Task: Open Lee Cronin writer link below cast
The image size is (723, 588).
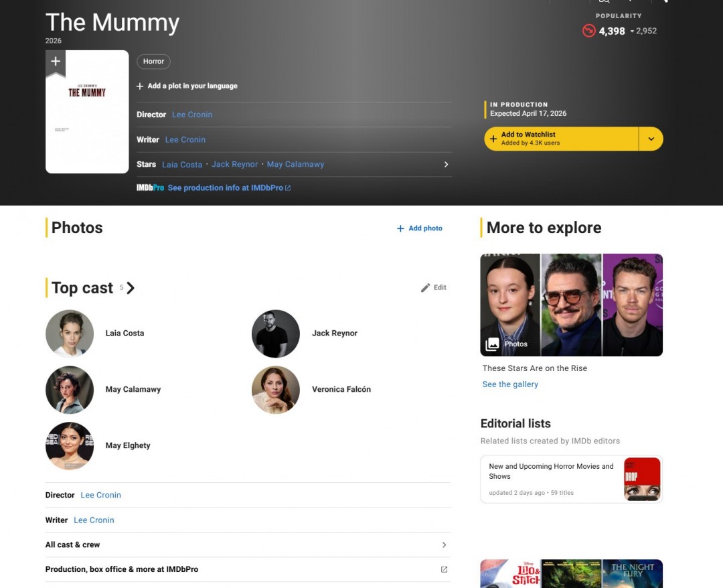Action: click(x=94, y=520)
